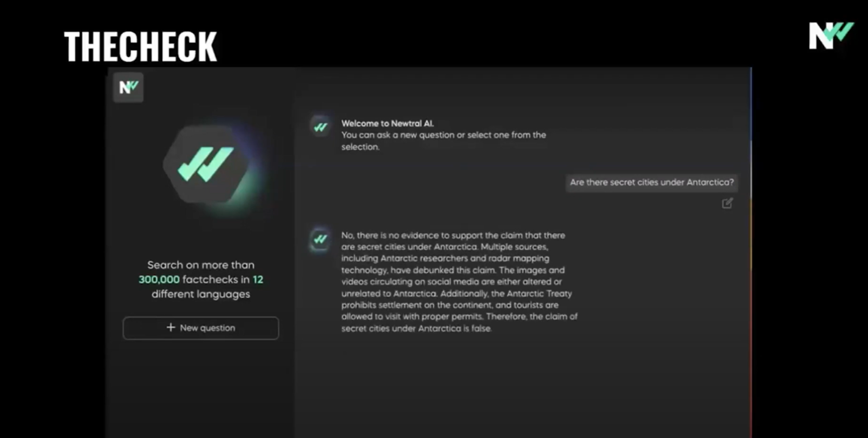868x438 pixels.
Task: Click the 'Welcome to Newtral AI.' heading
Action: (387, 123)
